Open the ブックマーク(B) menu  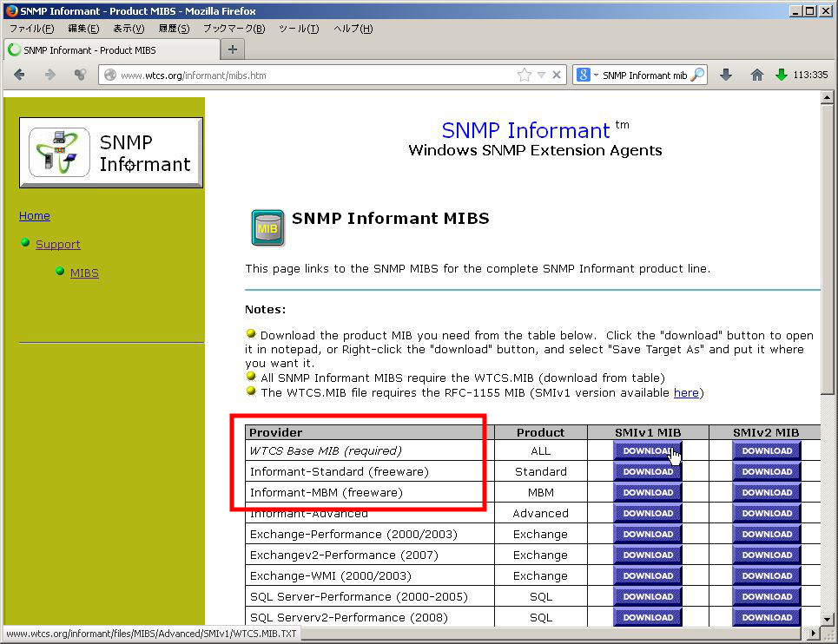coord(234,29)
